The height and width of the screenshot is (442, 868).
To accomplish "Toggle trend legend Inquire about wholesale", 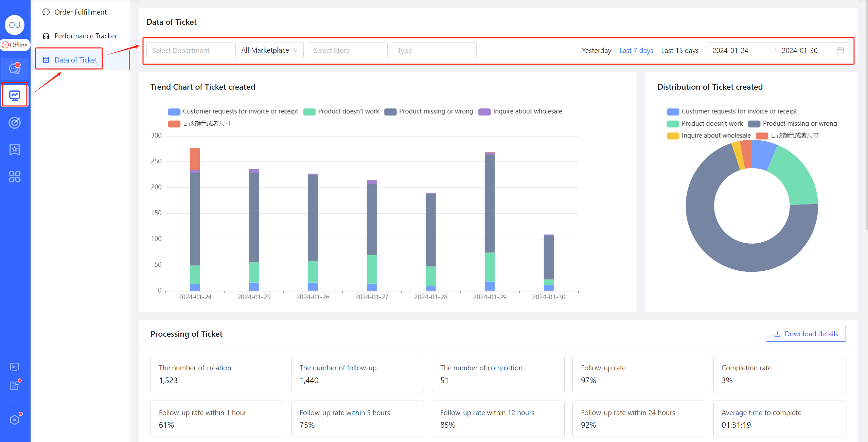I will 520,111.
